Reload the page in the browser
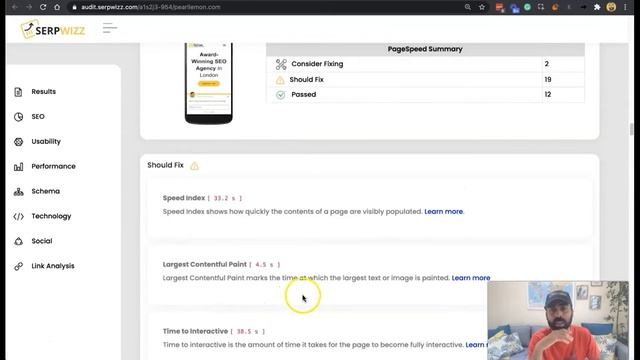The height and width of the screenshot is (360, 640). click(x=42, y=7)
